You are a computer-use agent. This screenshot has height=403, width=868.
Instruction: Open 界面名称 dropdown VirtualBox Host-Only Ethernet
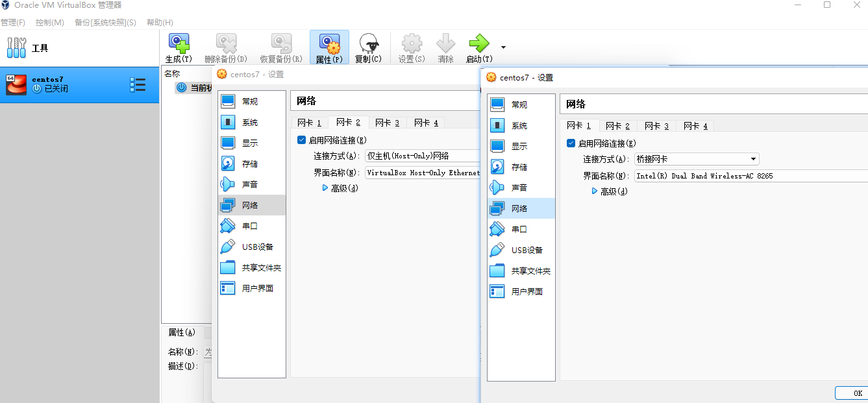(423, 173)
